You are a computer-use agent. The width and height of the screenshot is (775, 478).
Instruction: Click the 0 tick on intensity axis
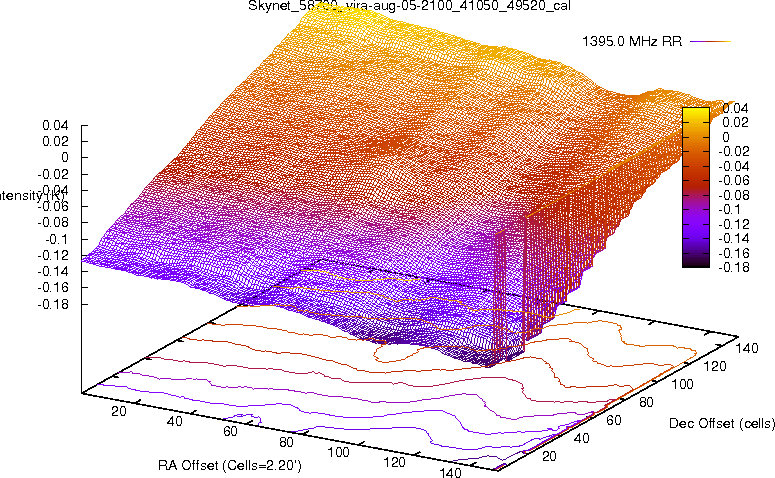[x=64, y=158]
